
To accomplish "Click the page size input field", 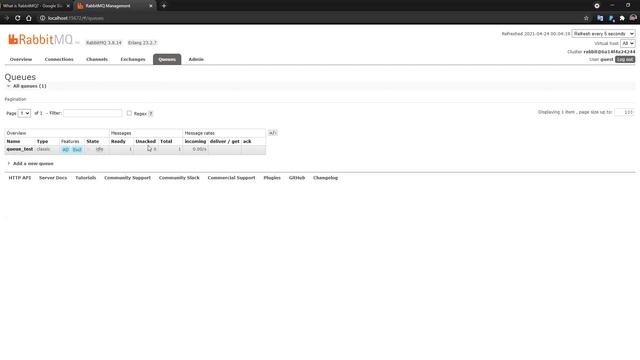I will click(x=624, y=112).
